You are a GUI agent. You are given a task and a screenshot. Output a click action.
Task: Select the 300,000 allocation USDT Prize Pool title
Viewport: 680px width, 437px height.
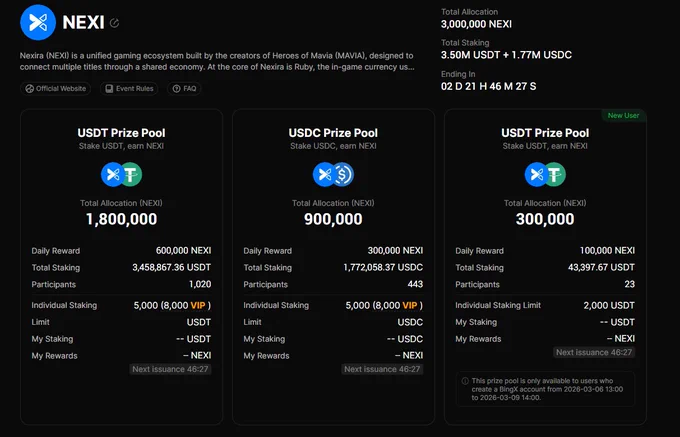[545, 133]
